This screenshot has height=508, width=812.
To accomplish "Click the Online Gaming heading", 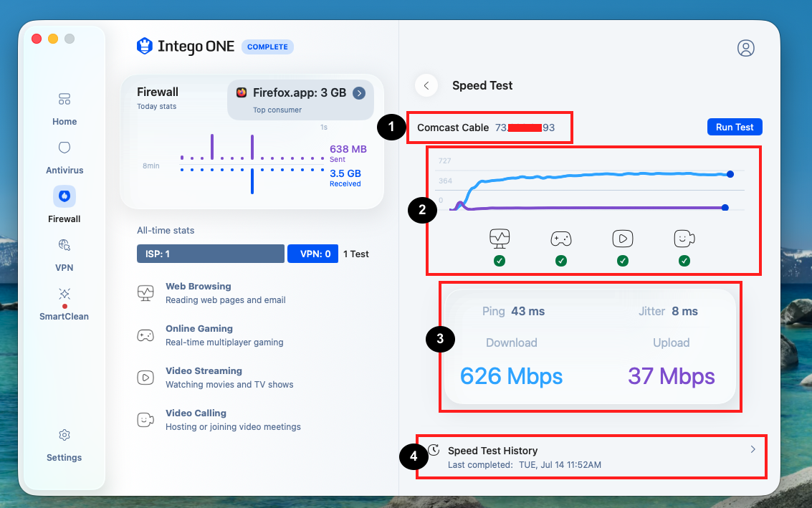I will (x=199, y=328).
